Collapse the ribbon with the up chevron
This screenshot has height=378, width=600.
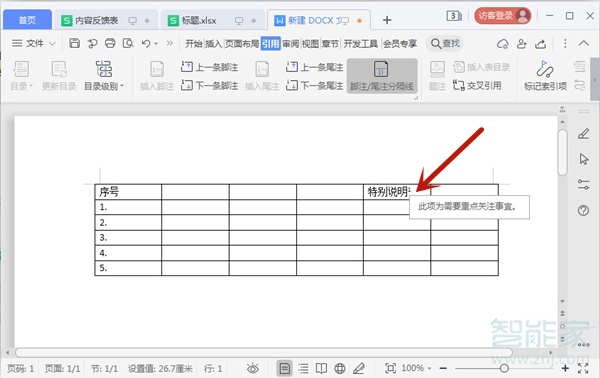584,43
